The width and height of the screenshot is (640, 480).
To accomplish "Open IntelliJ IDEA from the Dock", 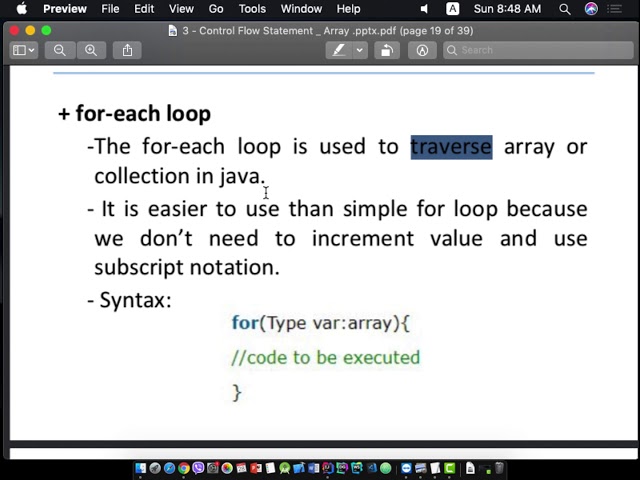I will click(328, 468).
